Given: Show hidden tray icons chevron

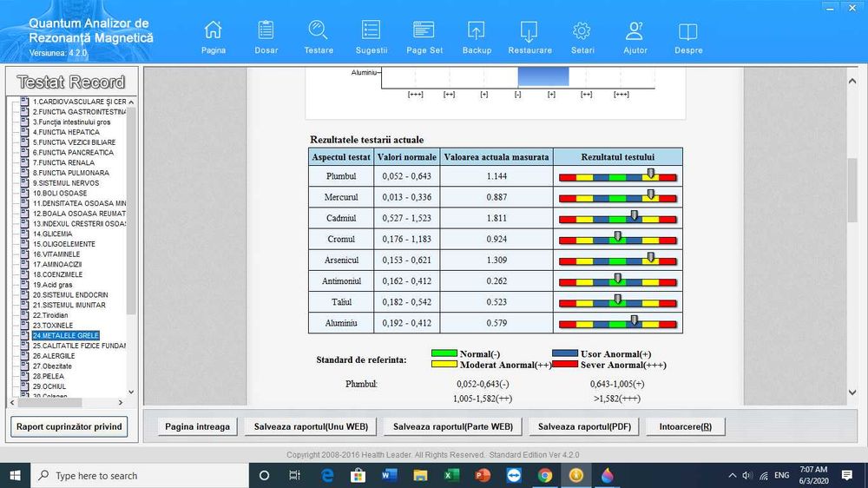Looking at the screenshot, I should pyautogui.click(x=732, y=475).
